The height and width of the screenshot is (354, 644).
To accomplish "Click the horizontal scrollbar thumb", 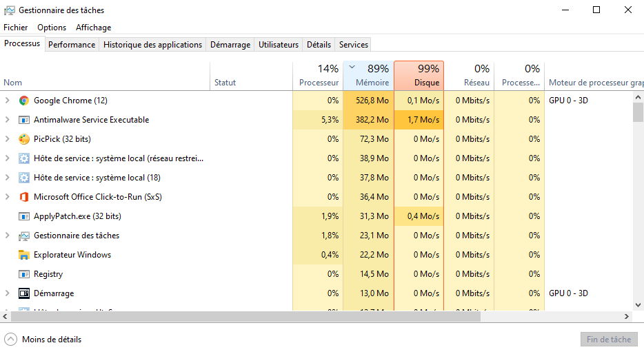I will coord(248,317).
